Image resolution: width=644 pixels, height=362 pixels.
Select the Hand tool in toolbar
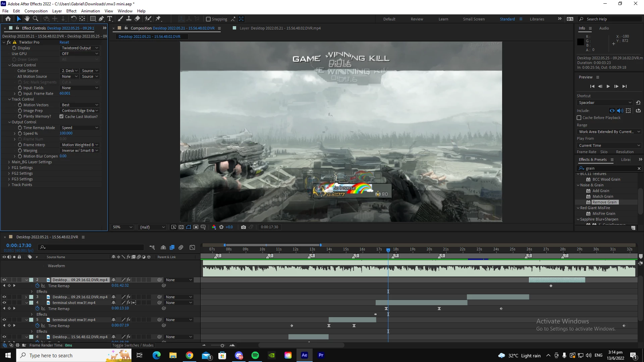(27, 19)
